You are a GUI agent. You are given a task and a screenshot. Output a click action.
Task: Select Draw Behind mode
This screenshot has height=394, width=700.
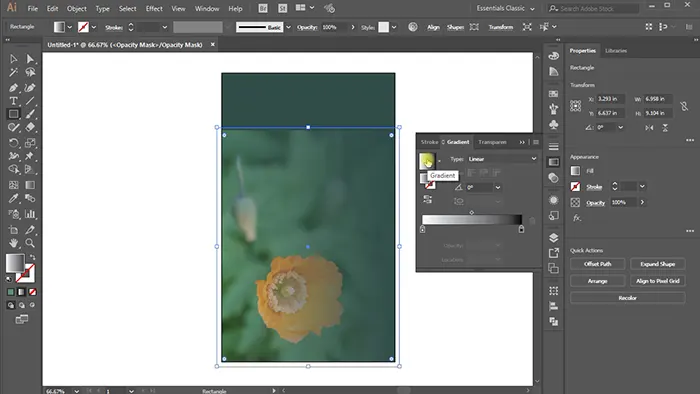tap(21, 305)
